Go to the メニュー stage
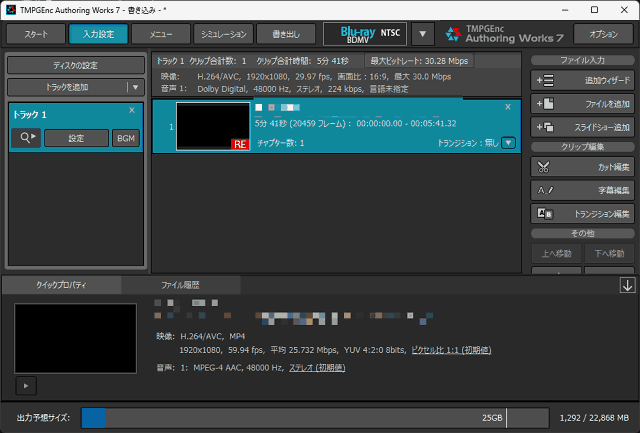This screenshot has height=433, width=640. pos(161,34)
